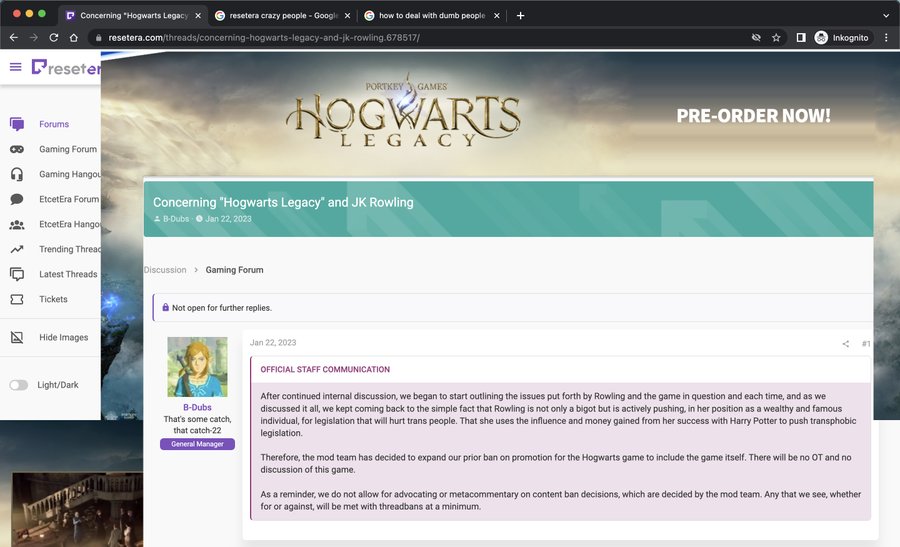Click the browser forward arrow
This screenshot has width=900, height=547.
click(34, 37)
